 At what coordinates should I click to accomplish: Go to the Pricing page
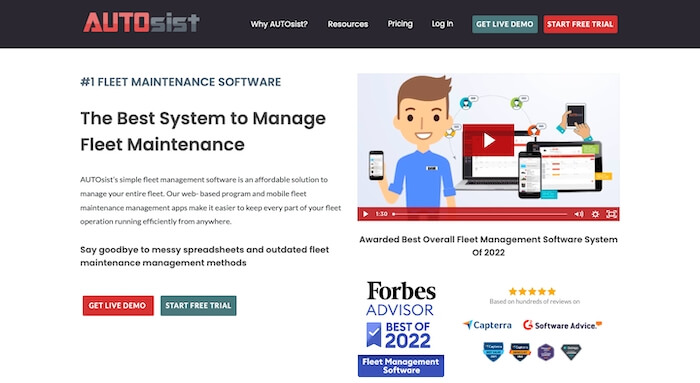[400, 24]
